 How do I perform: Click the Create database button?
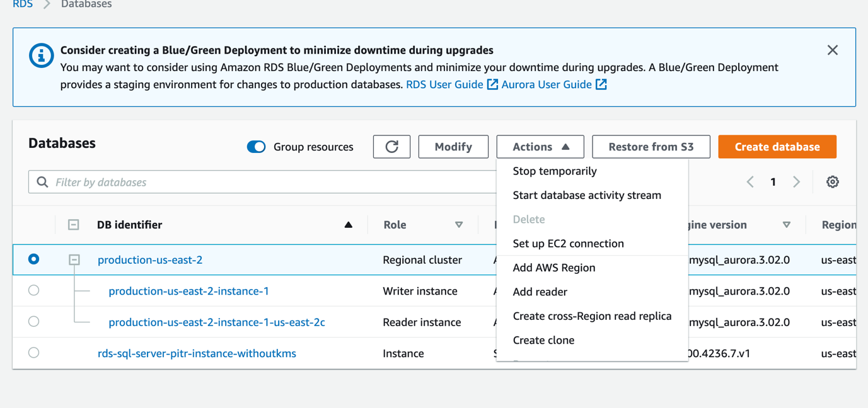tap(777, 147)
